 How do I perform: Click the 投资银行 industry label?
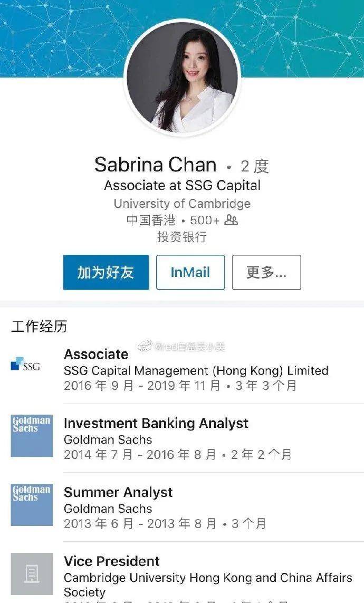click(x=182, y=237)
